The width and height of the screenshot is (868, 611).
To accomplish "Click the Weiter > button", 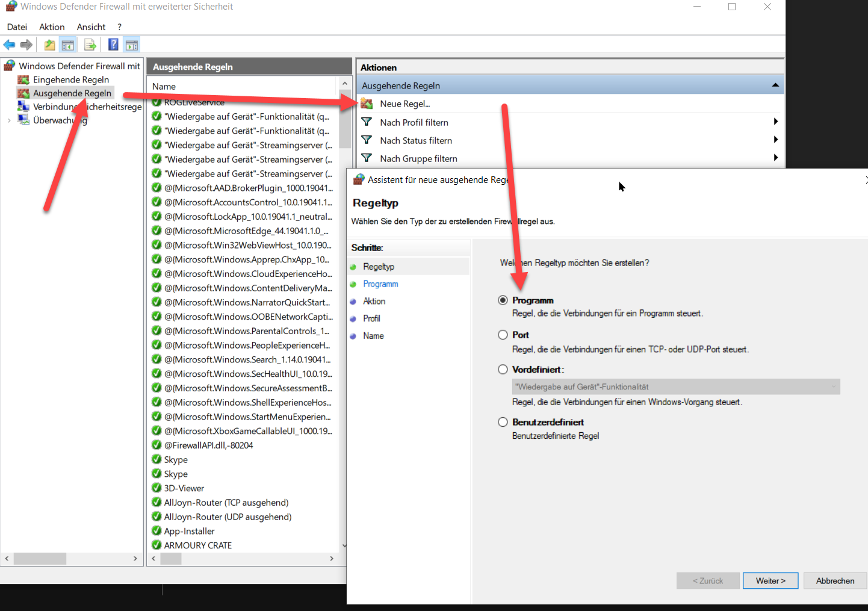I will (x=770, y=581).
